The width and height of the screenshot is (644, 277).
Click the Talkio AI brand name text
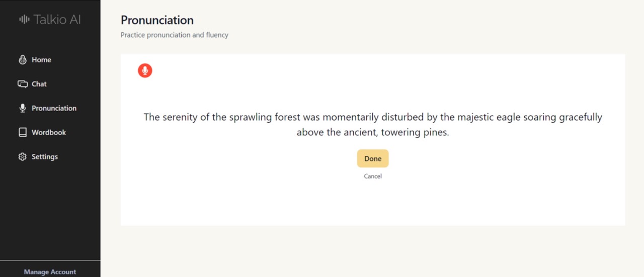57,20
